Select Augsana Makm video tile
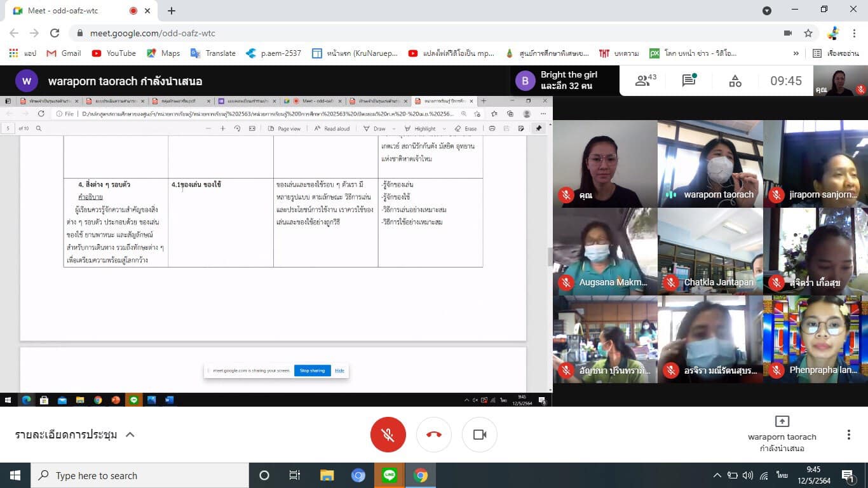The height and width of the screenshot is (488, 868). pos(605,252)
